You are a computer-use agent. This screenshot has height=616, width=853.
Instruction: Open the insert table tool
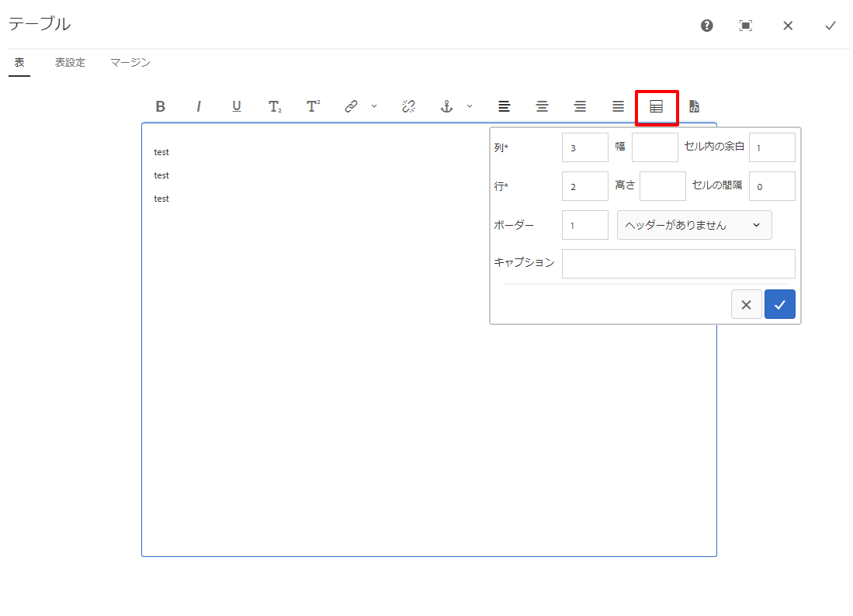tap(656, 106)
